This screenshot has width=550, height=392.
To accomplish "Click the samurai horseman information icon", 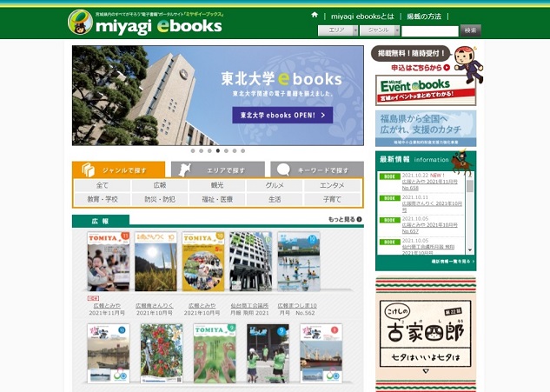I will point(462,163).
